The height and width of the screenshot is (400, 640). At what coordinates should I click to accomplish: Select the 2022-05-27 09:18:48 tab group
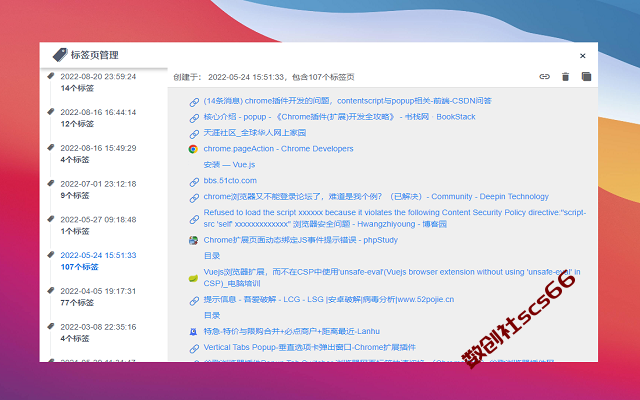tap(98, 219)
